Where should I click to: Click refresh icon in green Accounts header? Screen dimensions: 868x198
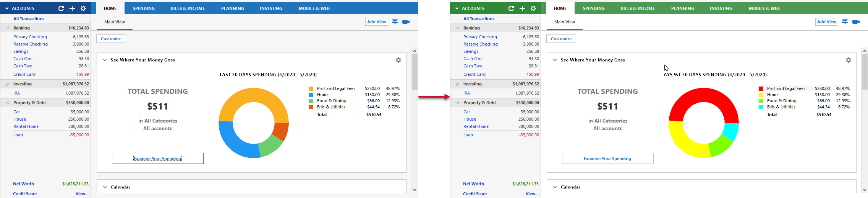pos(511,8)
